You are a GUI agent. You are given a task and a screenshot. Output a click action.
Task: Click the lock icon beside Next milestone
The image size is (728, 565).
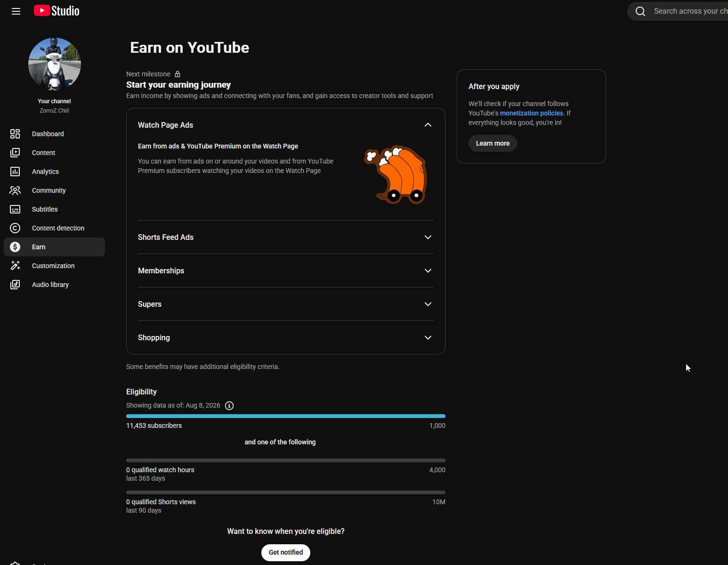pos(178,74)
